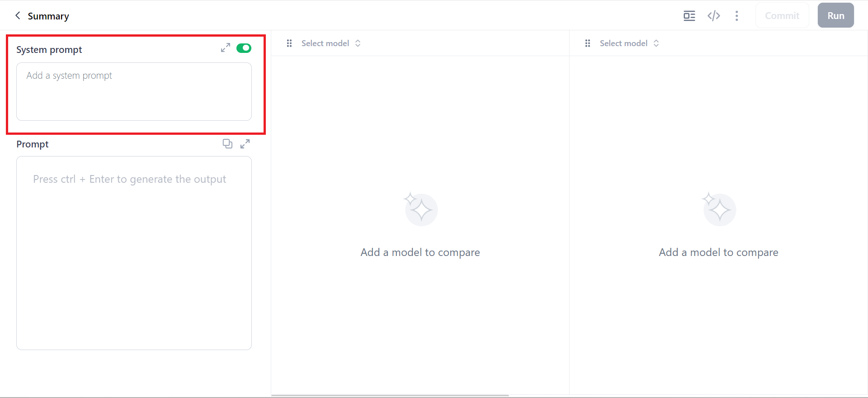Image resolution: width=868 pixels, height=398 pixels.
Task: Click the Commit button
Action: [x=782, y=16]
